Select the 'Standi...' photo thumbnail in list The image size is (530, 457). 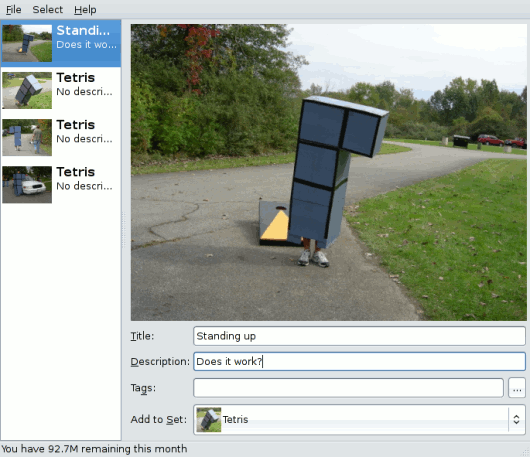coord(27,43)
